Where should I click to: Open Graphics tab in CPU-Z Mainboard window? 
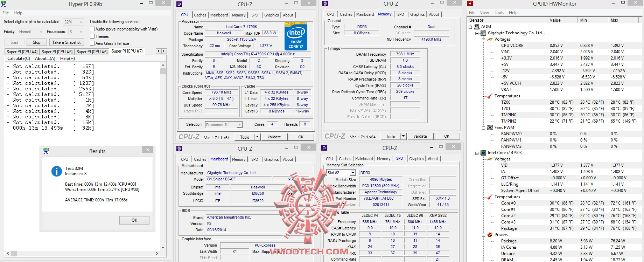pos(272,159)
